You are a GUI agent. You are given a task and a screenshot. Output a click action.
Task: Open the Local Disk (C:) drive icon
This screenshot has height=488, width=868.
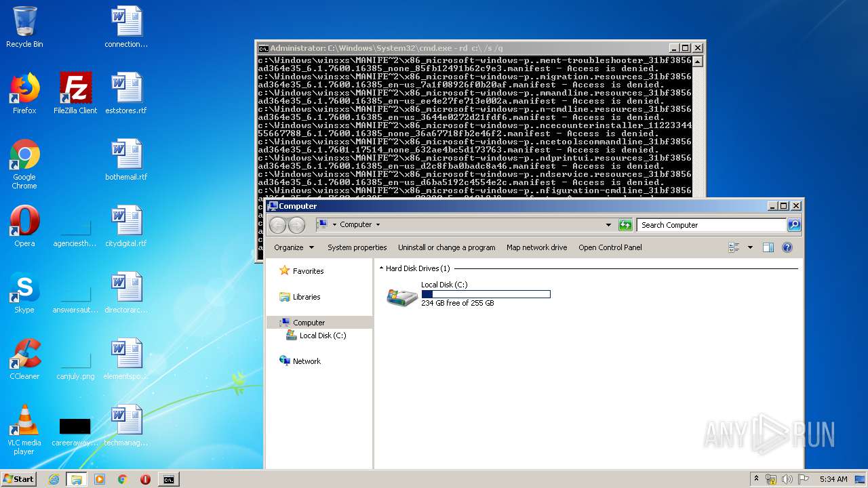(x=402, y=296)
